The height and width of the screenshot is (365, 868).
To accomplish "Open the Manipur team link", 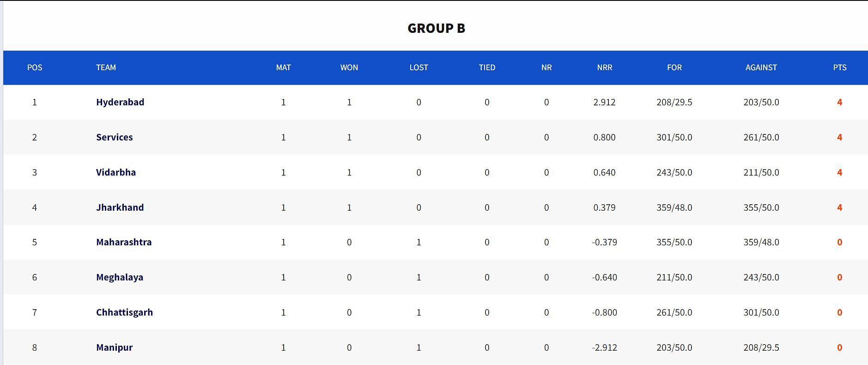I will click(x=114, y=347).
